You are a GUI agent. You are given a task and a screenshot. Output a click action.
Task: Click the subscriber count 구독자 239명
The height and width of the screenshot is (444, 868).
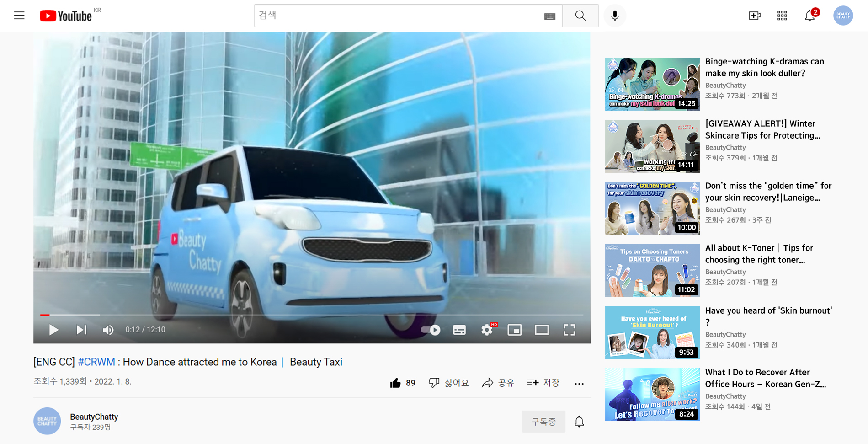pyautogui.click(x=91, y=427)
